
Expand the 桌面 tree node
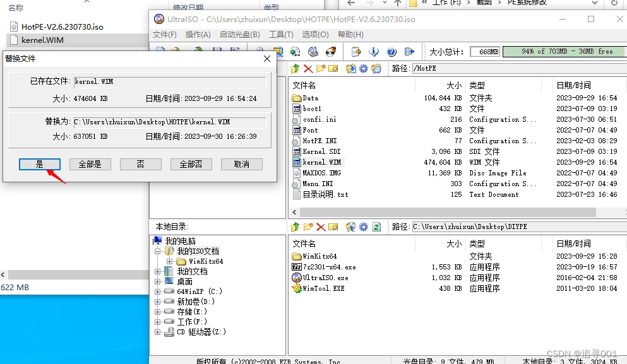click(x=158, y=282)
